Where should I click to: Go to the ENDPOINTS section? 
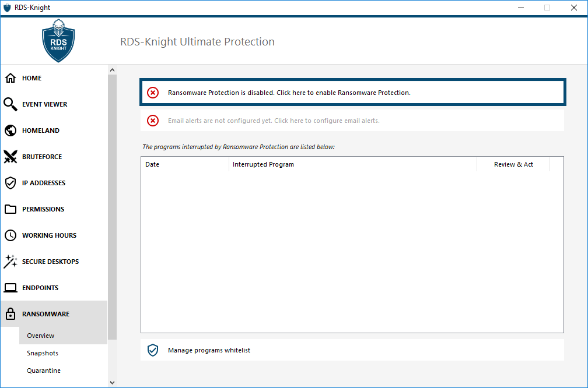(x=54, y=288)
